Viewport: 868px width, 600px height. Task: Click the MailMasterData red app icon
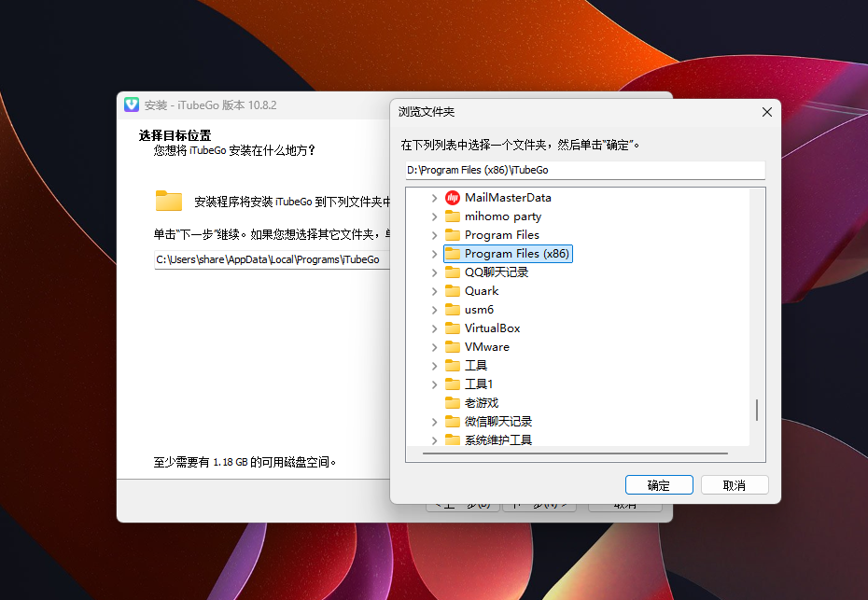[x=453, y=198]
